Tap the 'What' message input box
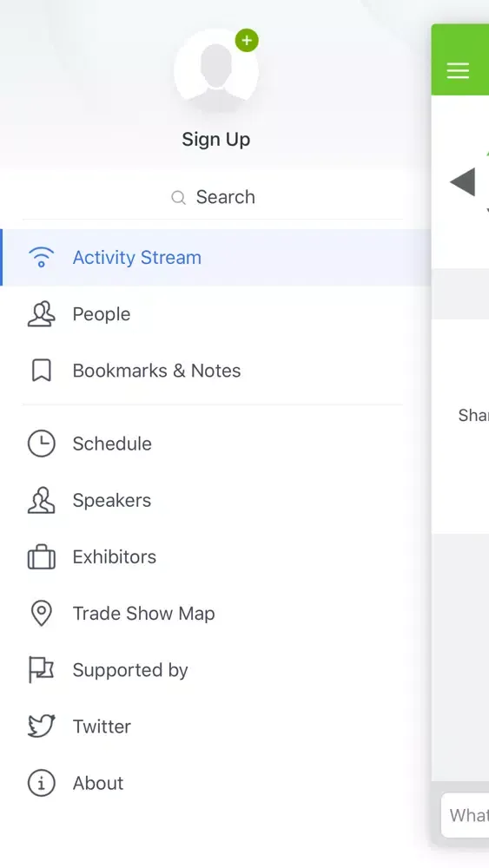 pyautogui.click(x=466, y=815)
